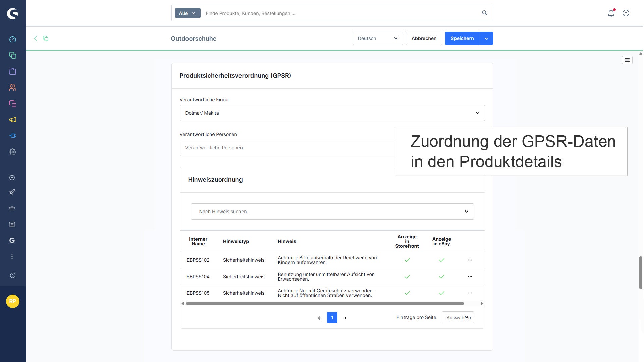
Task: Click the duplicate product icon
Action: click(x=46, y=38)
